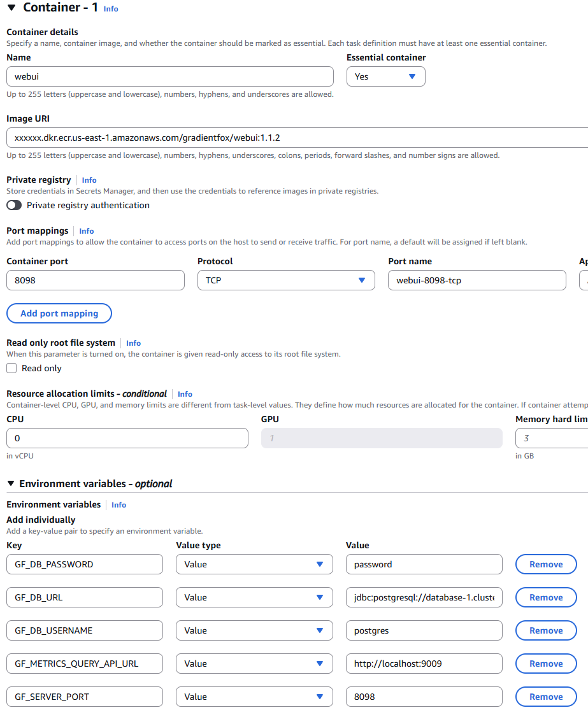This screenshot has height=710, width=588.
Task: Open Info link next to Container - 1
Action: [x=111, y=9]
